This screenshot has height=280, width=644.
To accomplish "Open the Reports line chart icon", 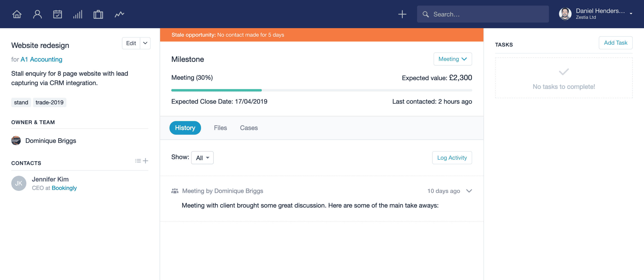I will (119, 14).
